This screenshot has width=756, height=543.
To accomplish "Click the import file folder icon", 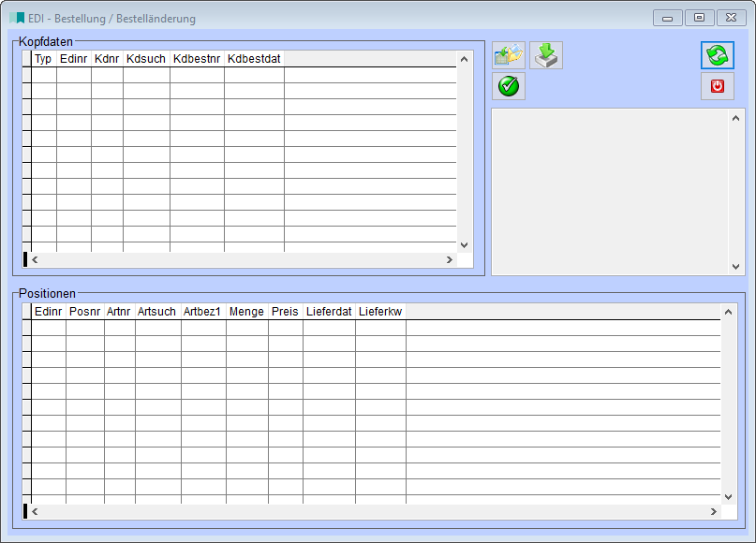I will pos(509,56).
